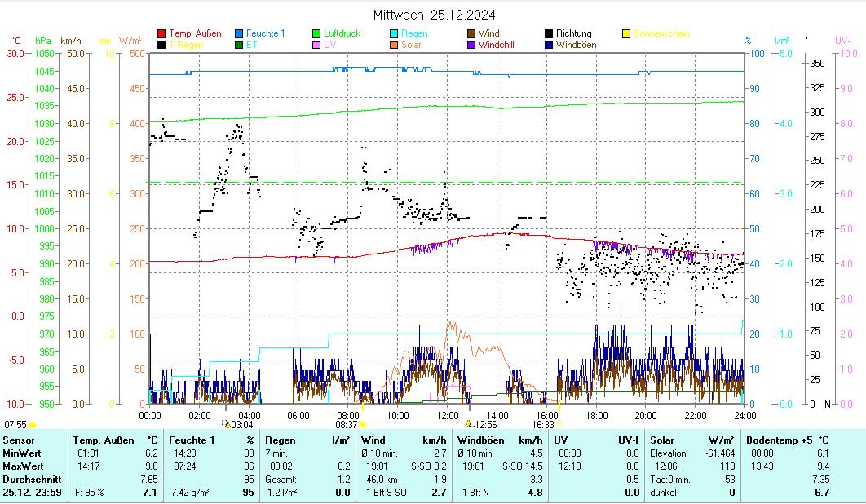
Task: Click the Feuchte 1 legend label
Action: [266, 33]
